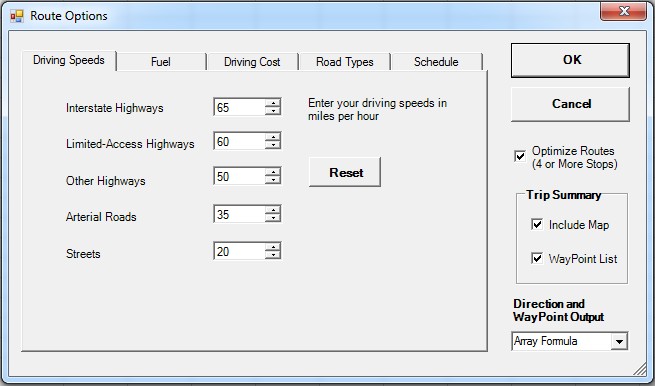Image resolution: width=655 pixels, height=386 pixels.
Task: Toggle the Optimize Routes checkbox
Action: tap(520, 156)
